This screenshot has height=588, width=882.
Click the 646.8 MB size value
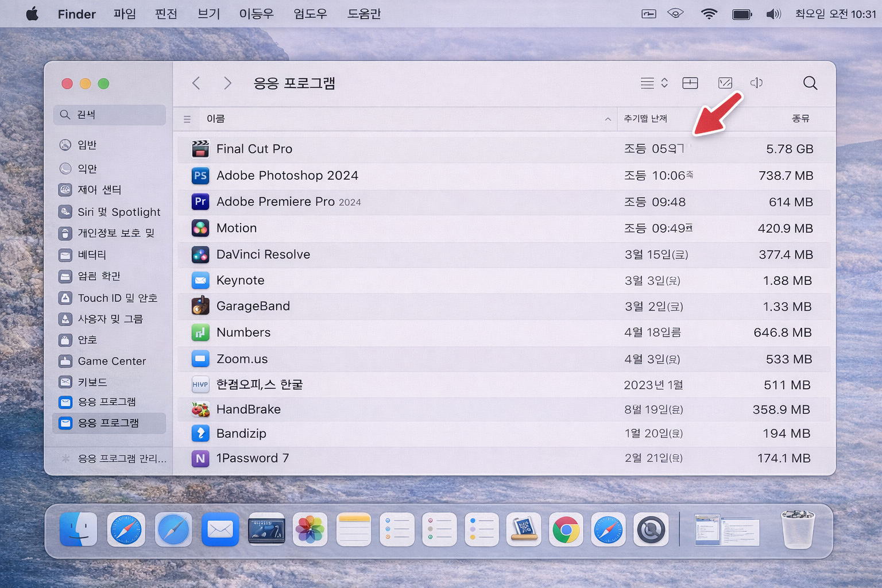coord(783,332)
